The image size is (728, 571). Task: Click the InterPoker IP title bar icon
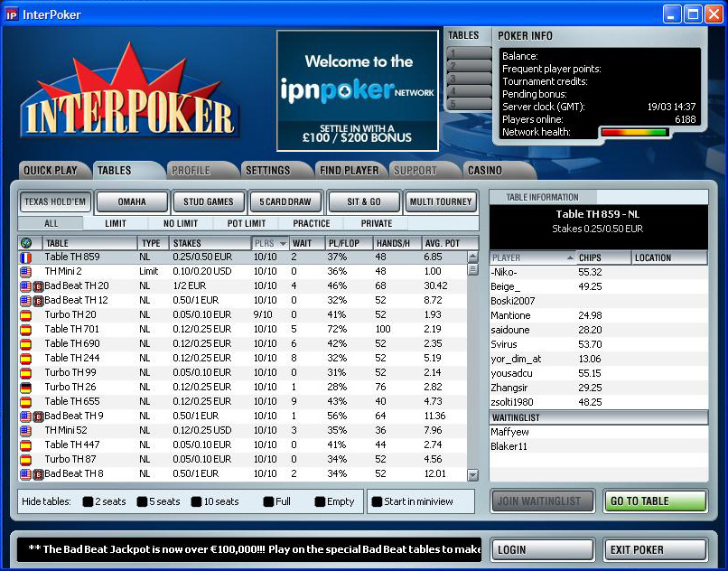(x=11, y=14)
